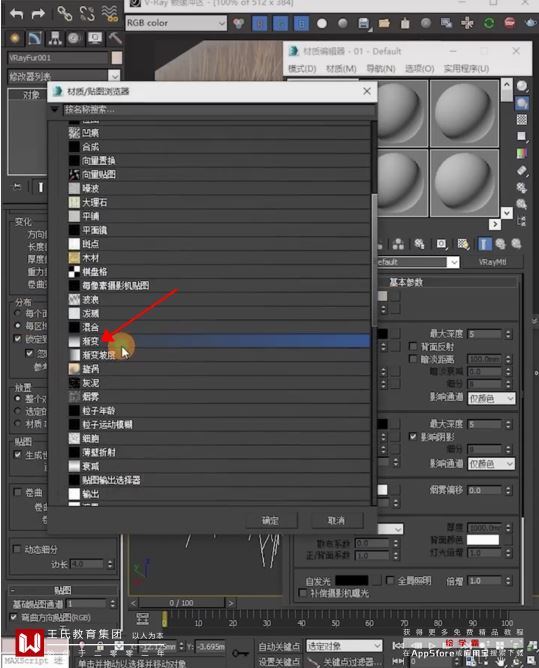The height and width of the screenshot is (668, 539).
Task: Load an image with the frame buffer folder icon
Action: [384, 23]
